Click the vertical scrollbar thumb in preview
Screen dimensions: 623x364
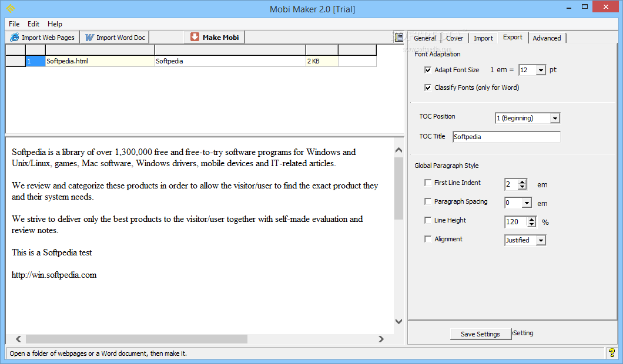pos(399,188)
